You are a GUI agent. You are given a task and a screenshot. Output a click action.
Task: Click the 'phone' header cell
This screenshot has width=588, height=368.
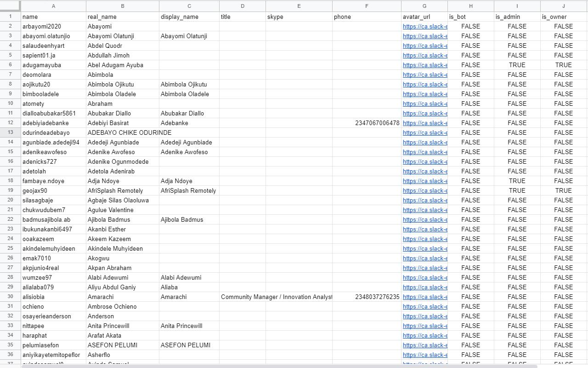point(367,17)
